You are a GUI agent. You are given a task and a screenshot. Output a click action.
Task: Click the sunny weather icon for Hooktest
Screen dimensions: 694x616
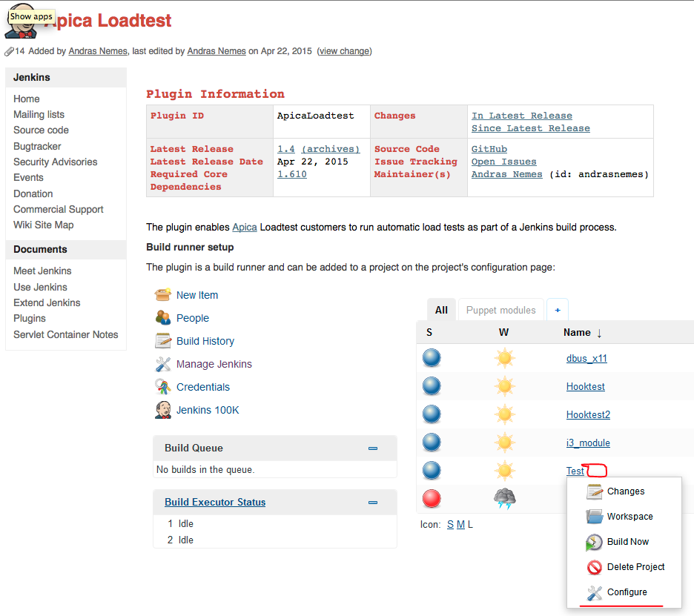pyautogui.click(x=505, y=386)
